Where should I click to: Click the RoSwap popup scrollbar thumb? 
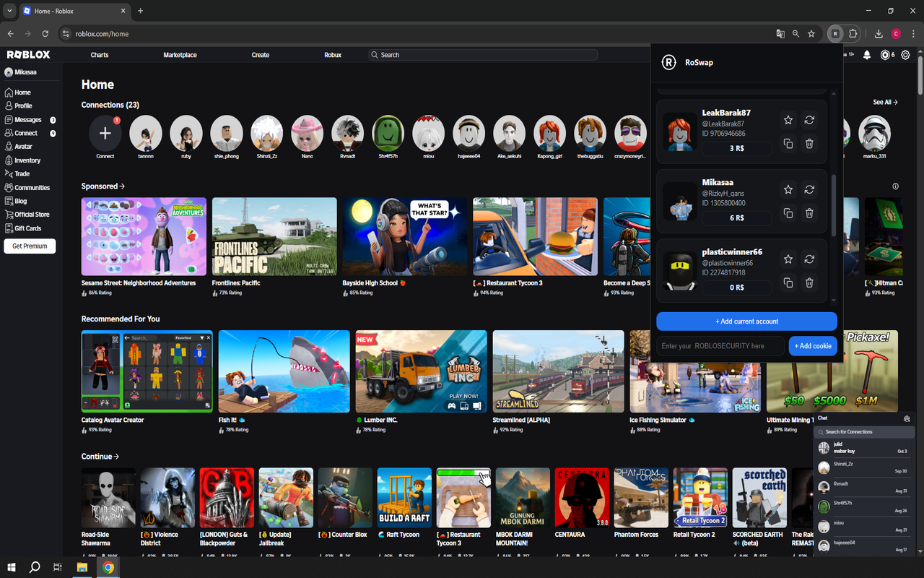tap(834, 205)
